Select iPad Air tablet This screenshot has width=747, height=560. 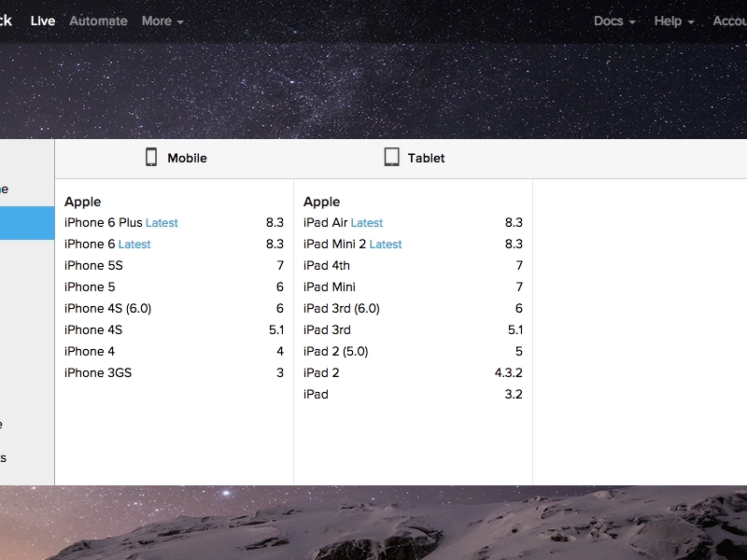pyautogui.click(x=326, y=223)
